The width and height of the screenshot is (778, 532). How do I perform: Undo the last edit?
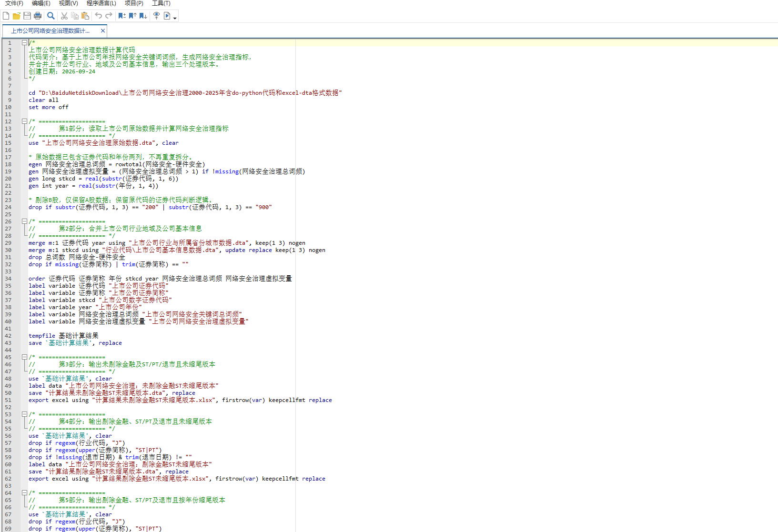coord(99,16)
